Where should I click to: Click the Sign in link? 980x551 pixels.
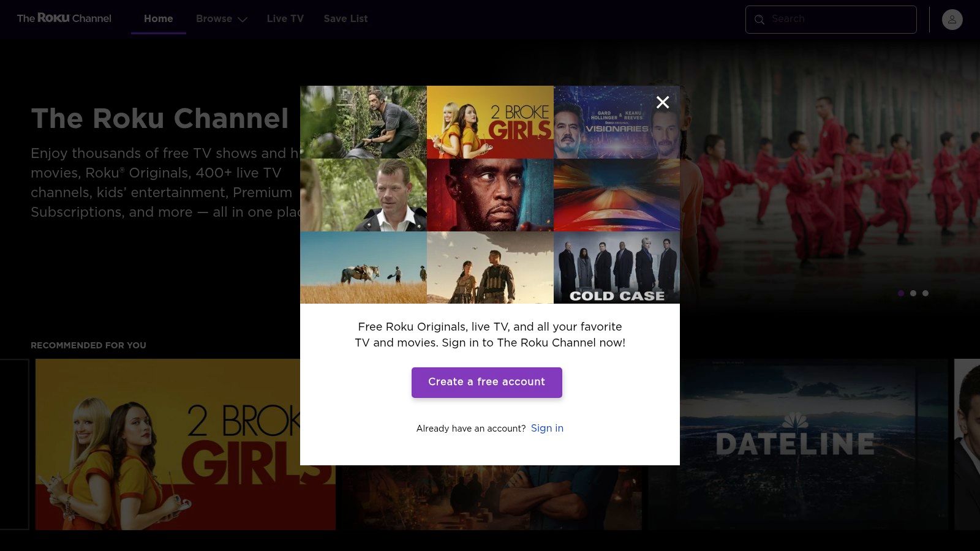[x=547, y=428]
